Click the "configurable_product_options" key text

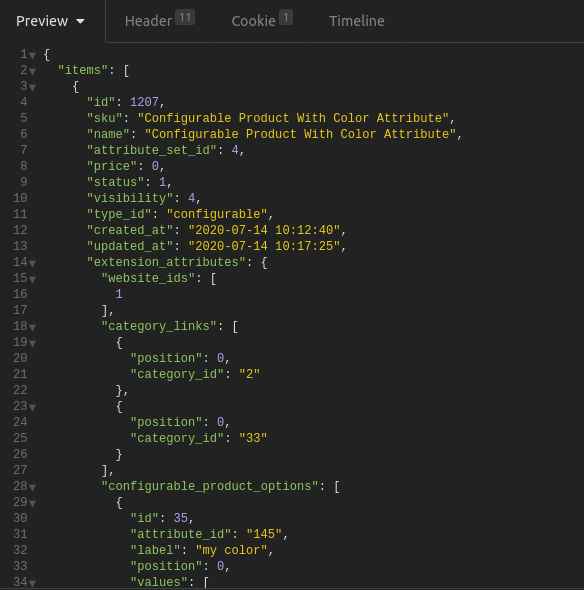210,486
